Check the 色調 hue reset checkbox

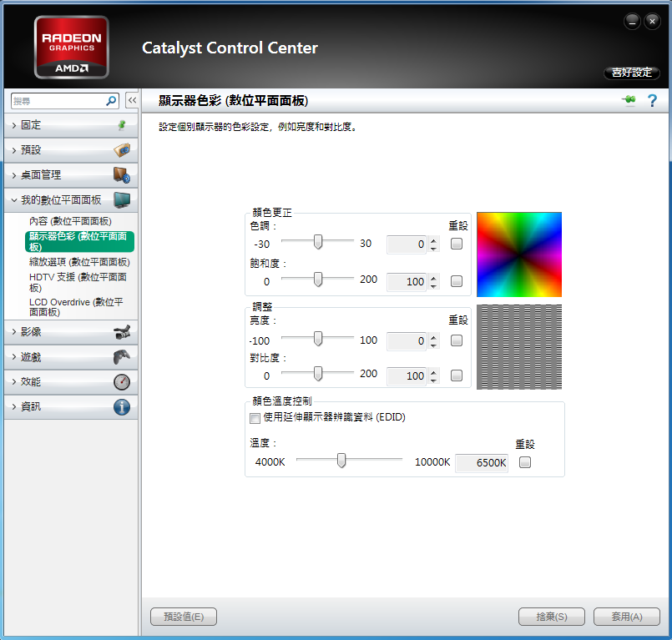[x=457, y=244]
